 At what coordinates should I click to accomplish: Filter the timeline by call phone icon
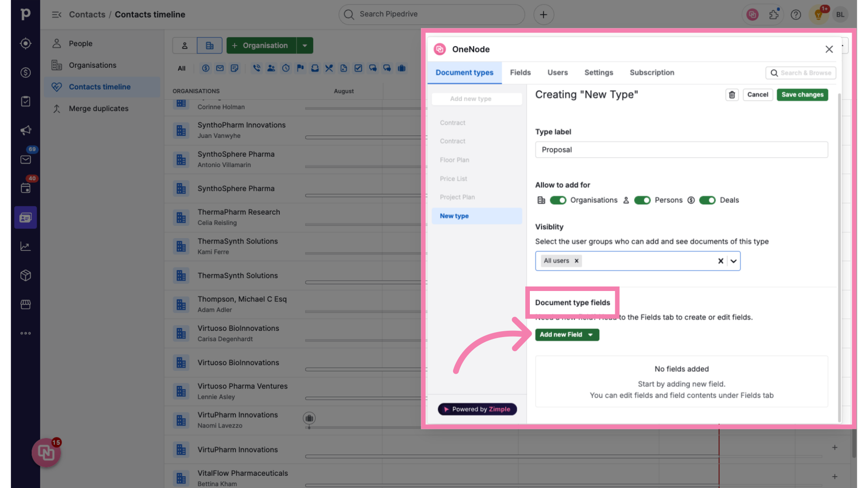(x=256, y=68)
